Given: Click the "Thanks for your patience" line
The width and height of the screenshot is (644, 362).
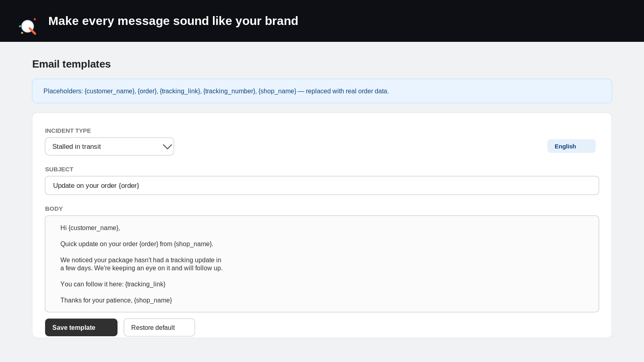Looking at the screenshot, I should pyautogui.click(x=116, y=300).
